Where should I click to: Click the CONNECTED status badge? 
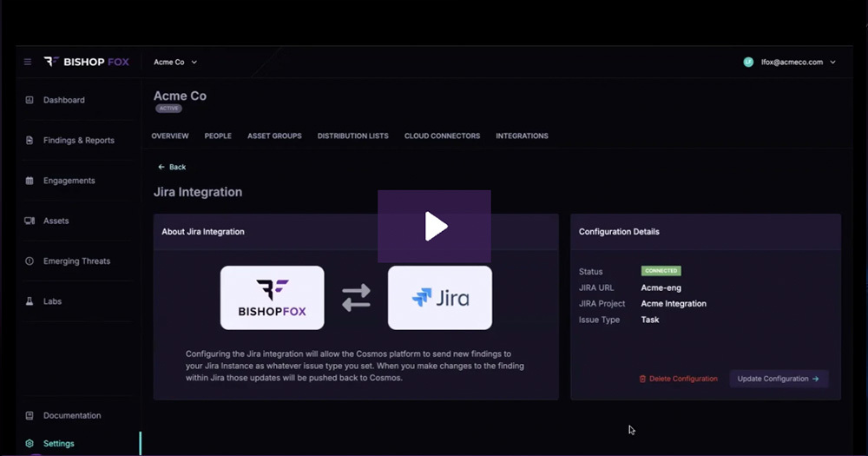pos(661,271)
